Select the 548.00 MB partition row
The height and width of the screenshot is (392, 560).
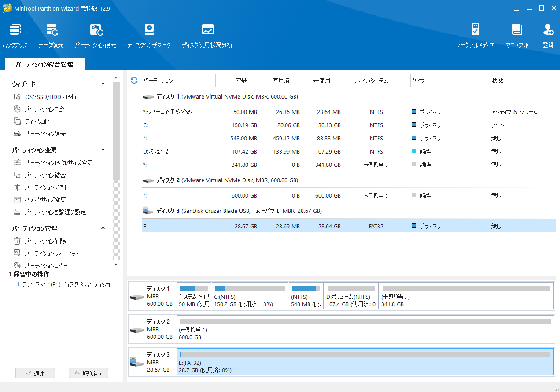tap(349, 138)
